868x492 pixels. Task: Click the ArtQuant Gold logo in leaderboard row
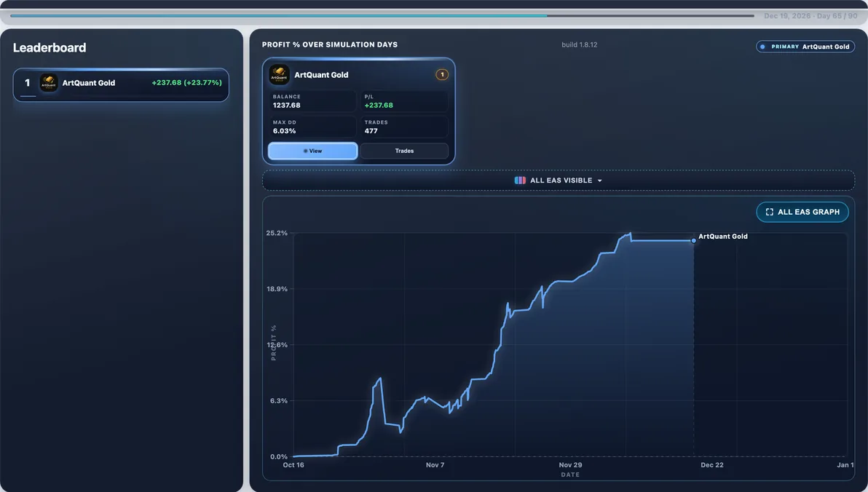click(x=49, y=83)
